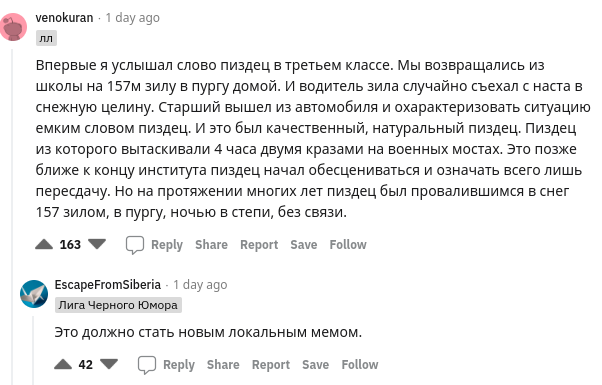Click speech bubble icon under EscapeFromSiberia's reply
602x385 pixels.
pos(147,365)
